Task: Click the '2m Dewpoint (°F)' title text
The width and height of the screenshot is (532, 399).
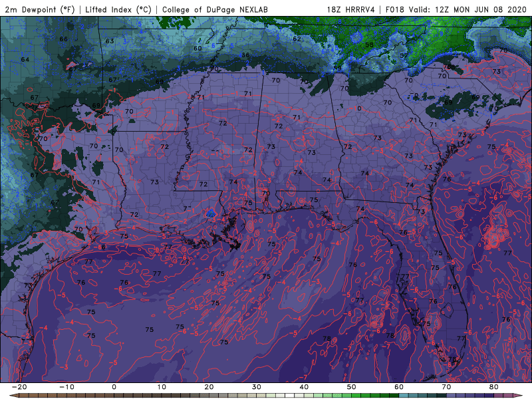Action: click(x=40, y=9)
